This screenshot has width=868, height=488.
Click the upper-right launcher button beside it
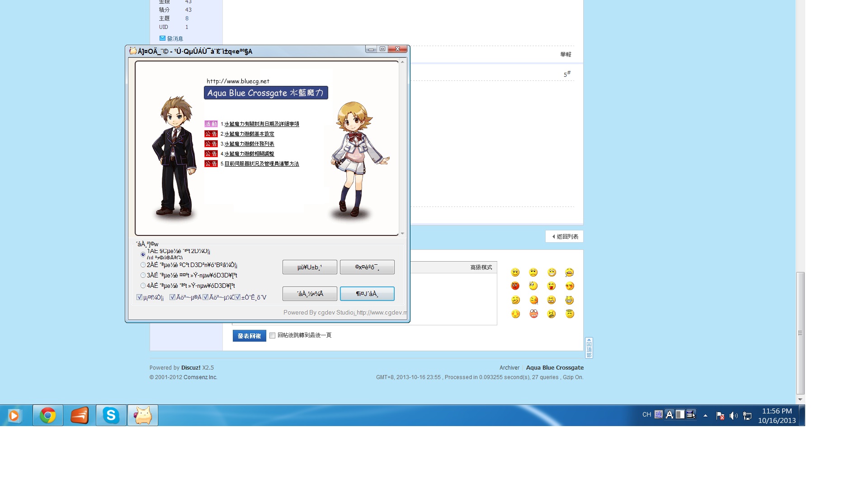tap(367, 267)
